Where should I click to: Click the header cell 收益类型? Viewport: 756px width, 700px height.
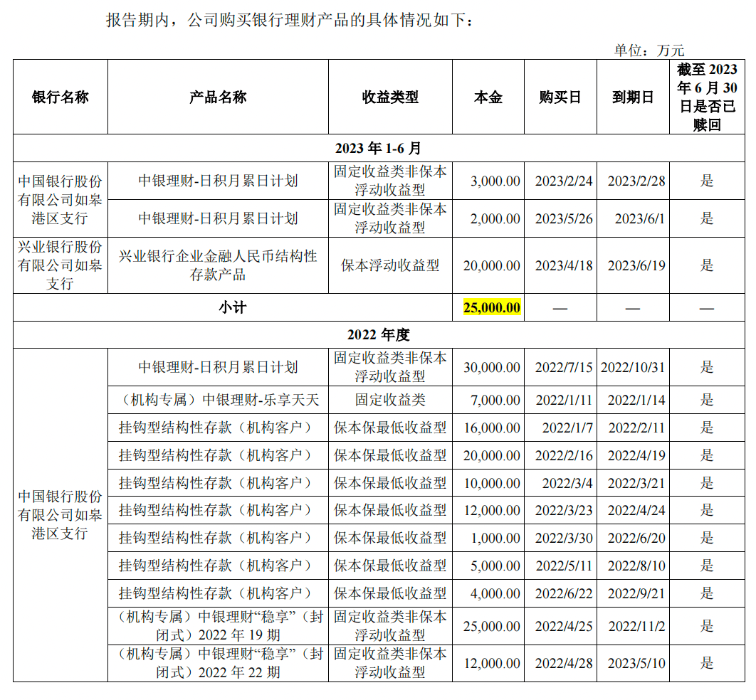pyautogui.click(x=390, y=97)
